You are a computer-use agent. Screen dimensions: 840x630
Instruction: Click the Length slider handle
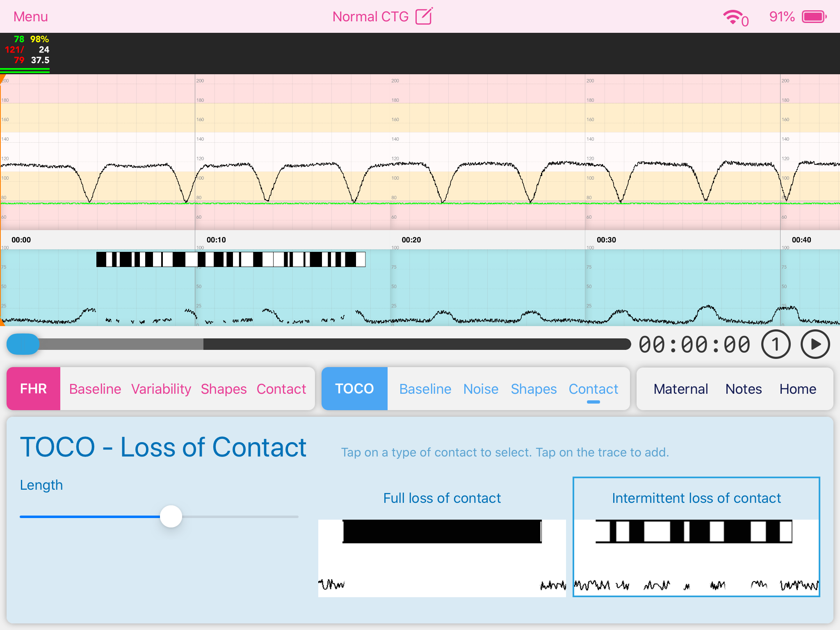click(171, 516)
